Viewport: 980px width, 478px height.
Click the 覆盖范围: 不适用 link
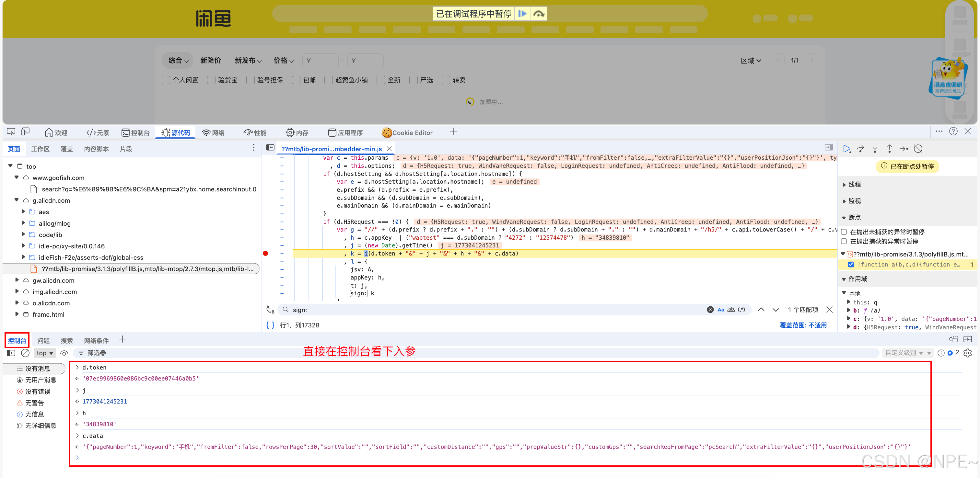(x=803, y=325)
